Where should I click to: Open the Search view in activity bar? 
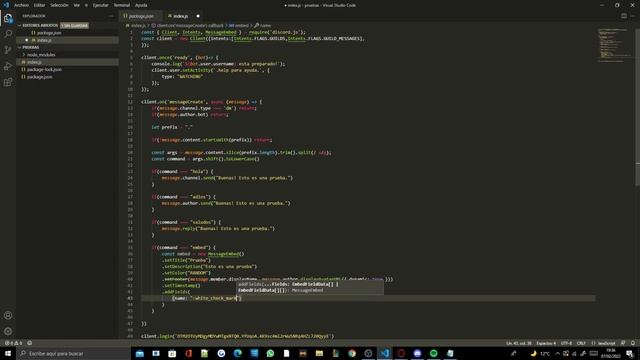pyautogui.click(x=8, y=34)
